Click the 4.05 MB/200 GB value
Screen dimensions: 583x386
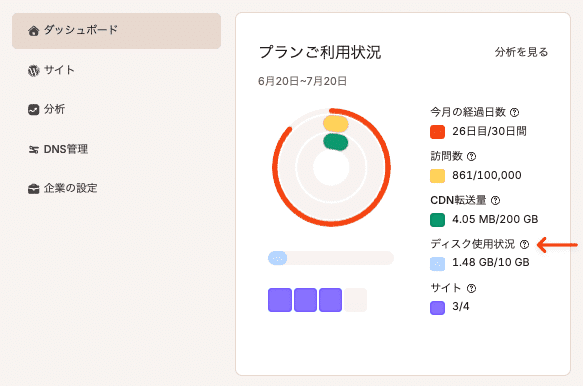pos(495,219)
